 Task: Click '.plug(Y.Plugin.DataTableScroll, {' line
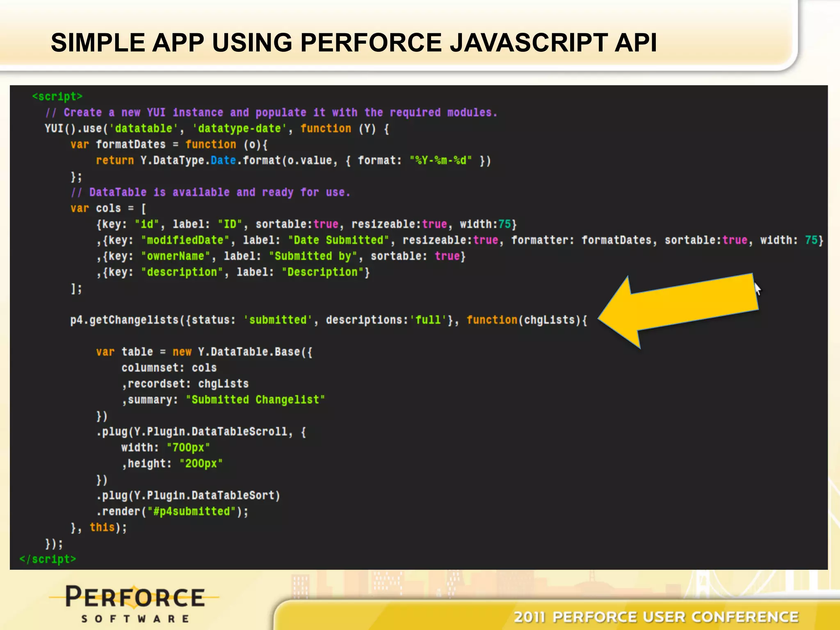[x=201, y=432]
